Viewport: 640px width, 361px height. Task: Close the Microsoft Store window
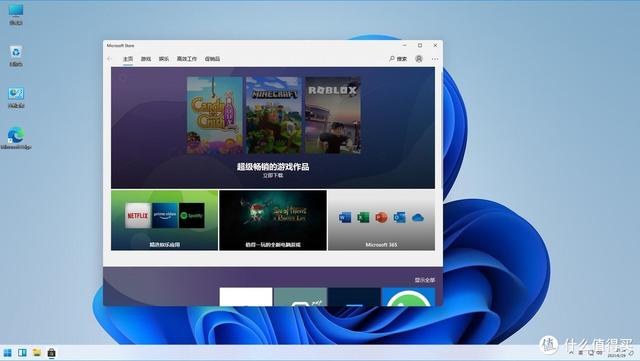[435, 45]
